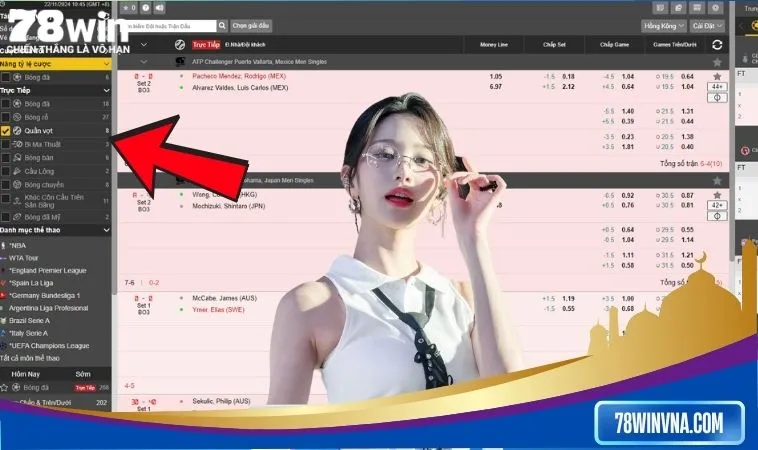
Task: Click the first top-right toolbar icon
Action: 660,8
